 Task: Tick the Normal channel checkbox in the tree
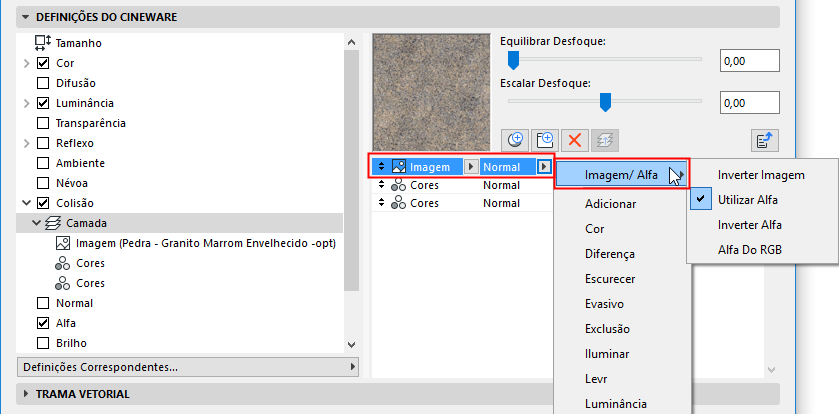click(43, 303)
